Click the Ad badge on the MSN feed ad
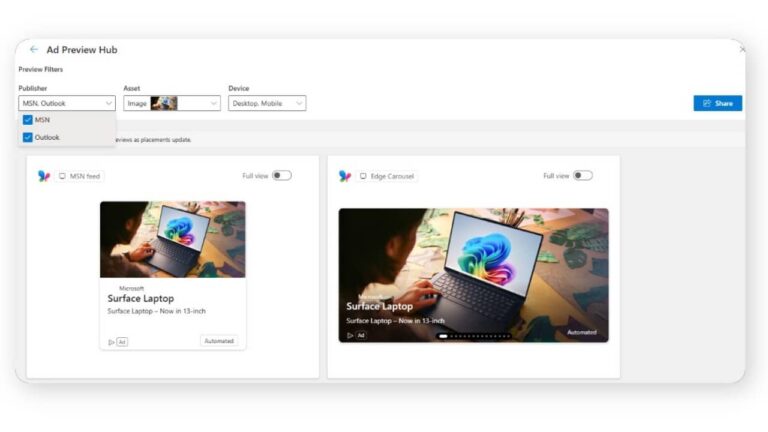The image size is (768, 432). pyautogui.click(x=122, y=342)
